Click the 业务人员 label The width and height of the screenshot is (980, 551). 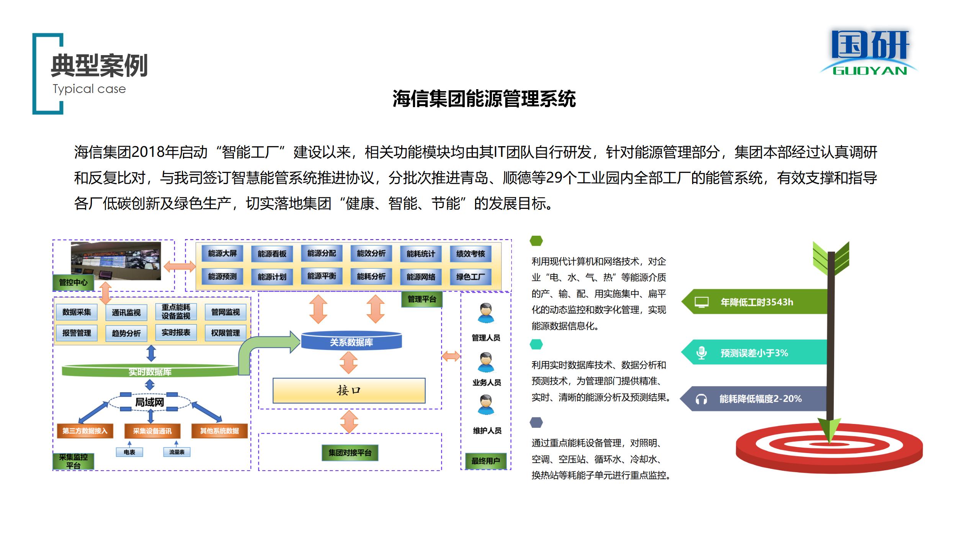[x=487, y=382]
